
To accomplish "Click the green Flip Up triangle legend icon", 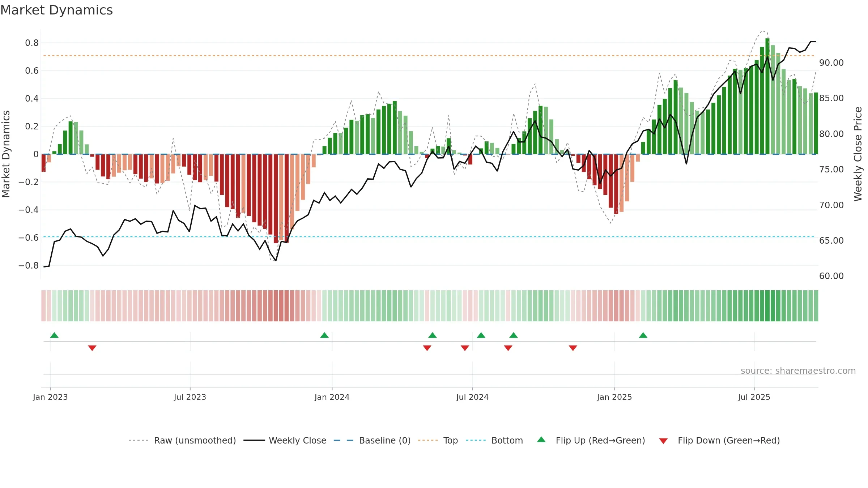I will [541, 440].
